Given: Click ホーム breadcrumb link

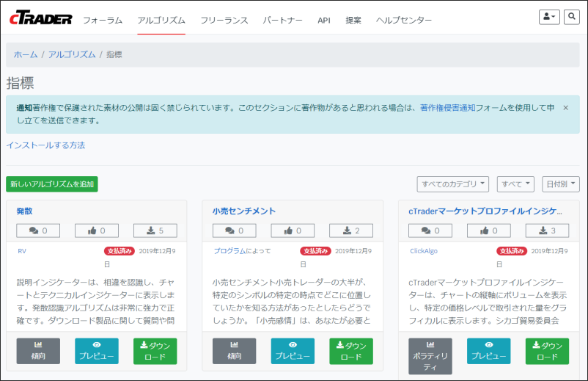Looking at the screenshot, I should [26, 54].
